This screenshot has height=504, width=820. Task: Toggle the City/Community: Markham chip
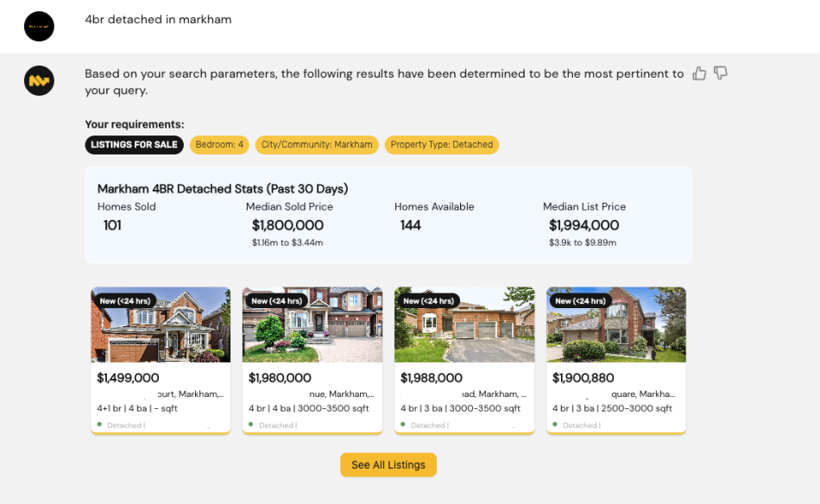tap(317, 145)
